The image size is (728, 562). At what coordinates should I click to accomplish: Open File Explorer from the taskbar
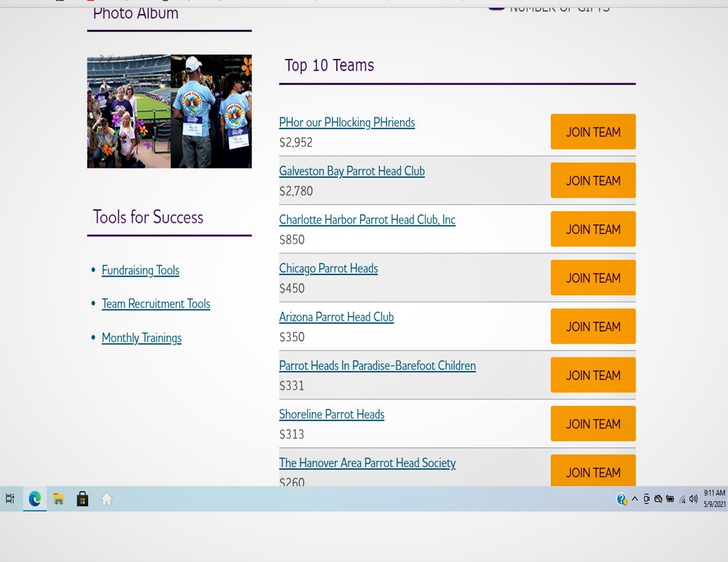coord(58,499)
